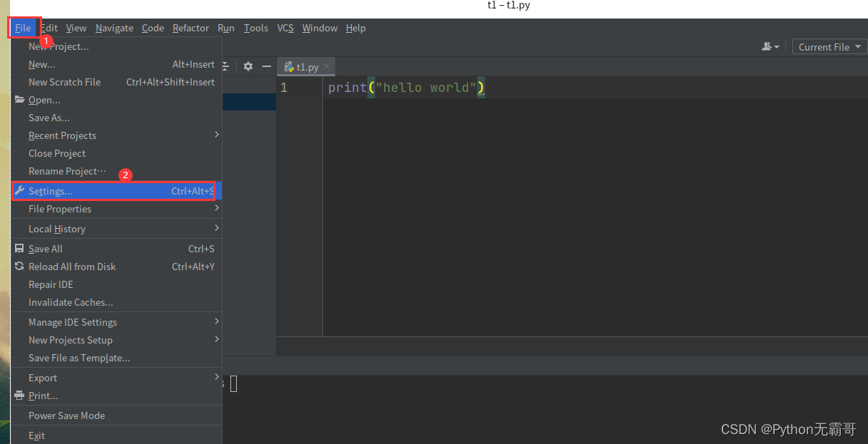Expand Manage IDE Settings submenu
868x444 pixels.
click(x=116, y=322)
